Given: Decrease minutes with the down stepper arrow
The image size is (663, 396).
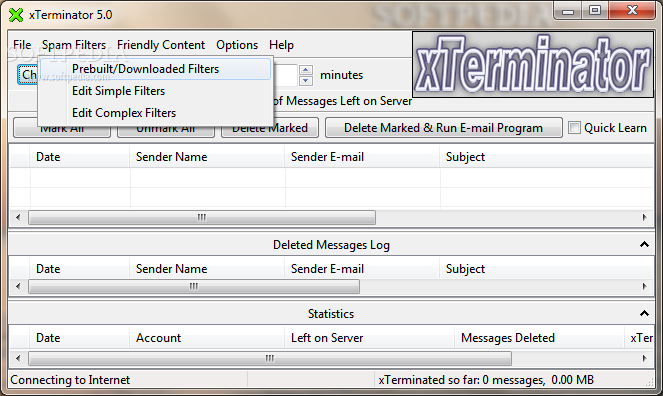Looking at the screenshot, I should 306,80.
